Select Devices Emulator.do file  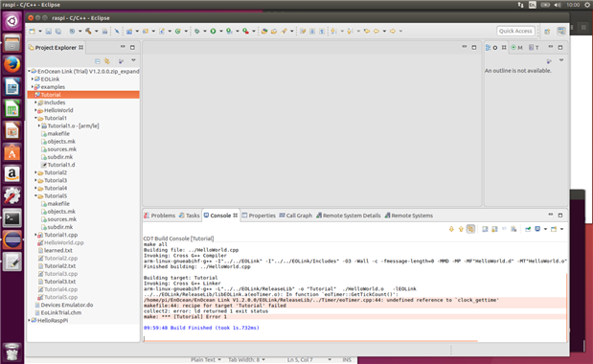[64, 305]
